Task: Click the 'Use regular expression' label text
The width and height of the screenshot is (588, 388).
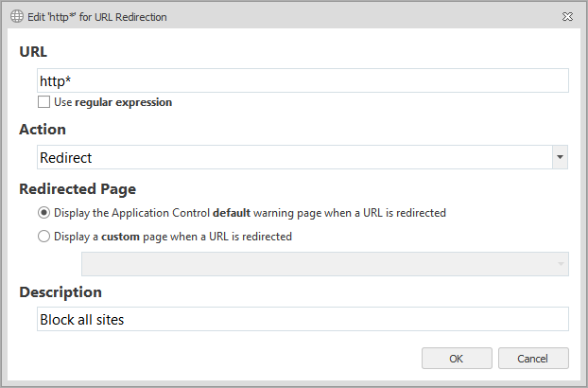Action: (113, 102)
